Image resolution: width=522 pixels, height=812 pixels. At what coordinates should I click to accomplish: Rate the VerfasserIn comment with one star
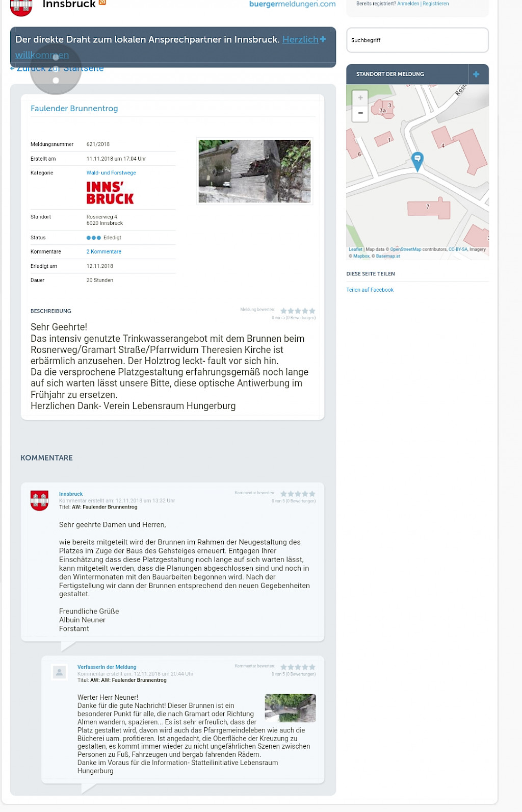283,667
